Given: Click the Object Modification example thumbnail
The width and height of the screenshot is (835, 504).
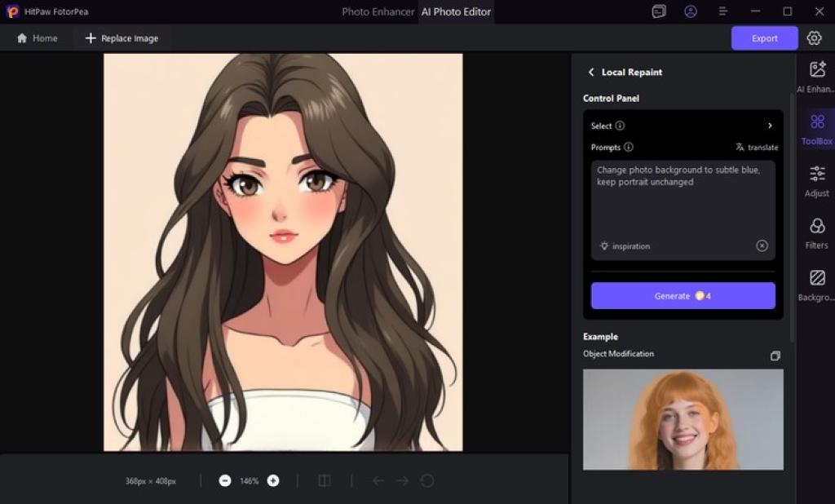Looking at the screenshot, I should click(683, 419).
